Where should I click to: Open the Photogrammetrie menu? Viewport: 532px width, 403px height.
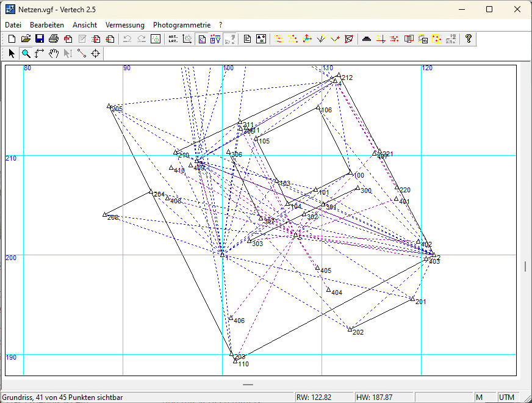(x=182, y=25)
